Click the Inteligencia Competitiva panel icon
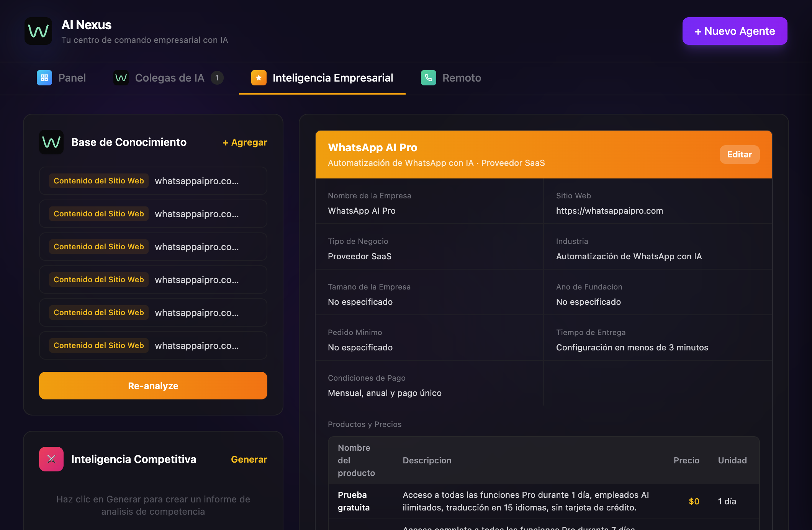 (x=51, y=459)
